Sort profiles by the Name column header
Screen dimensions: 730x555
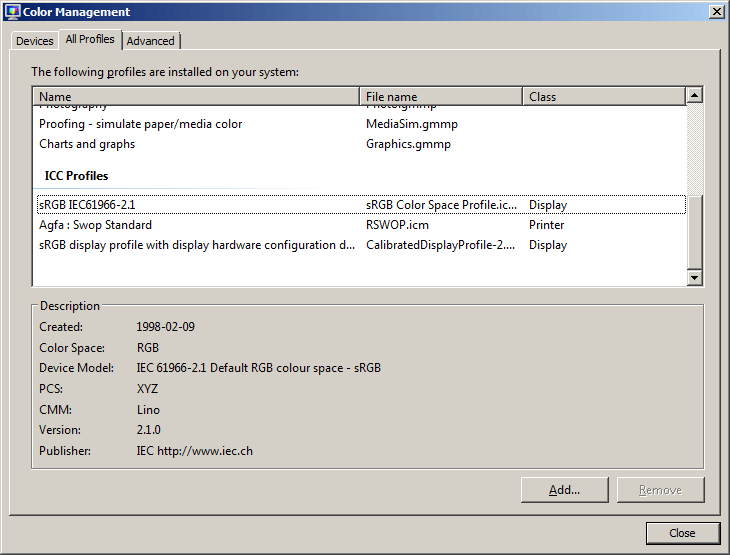coord(195,96)
